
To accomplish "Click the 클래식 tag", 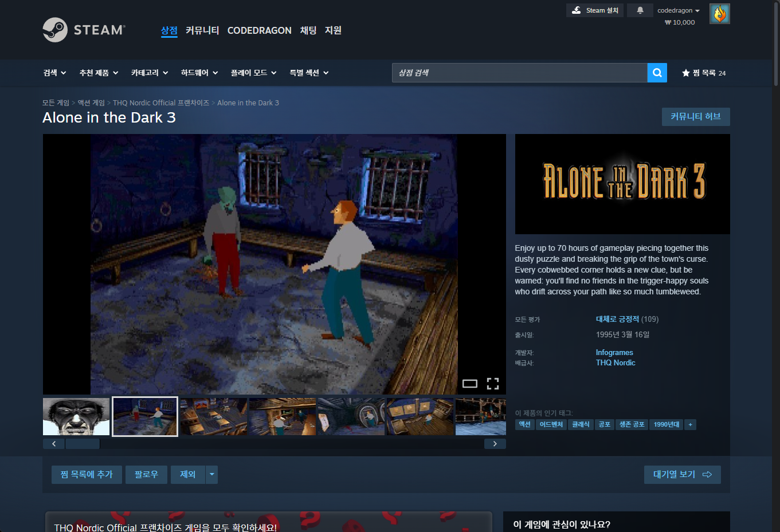I will [x=581, y=424].
